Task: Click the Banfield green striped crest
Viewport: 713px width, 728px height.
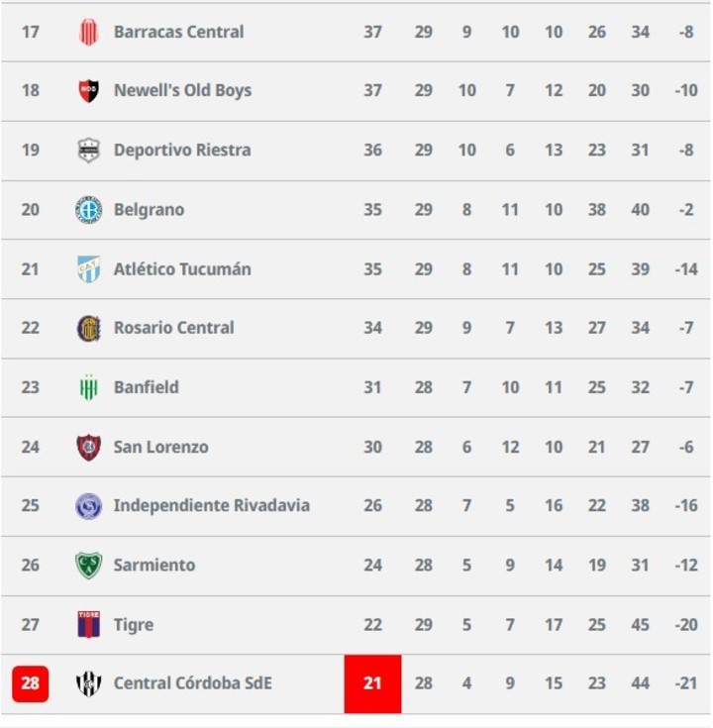Action: click(x=88, y=387)
